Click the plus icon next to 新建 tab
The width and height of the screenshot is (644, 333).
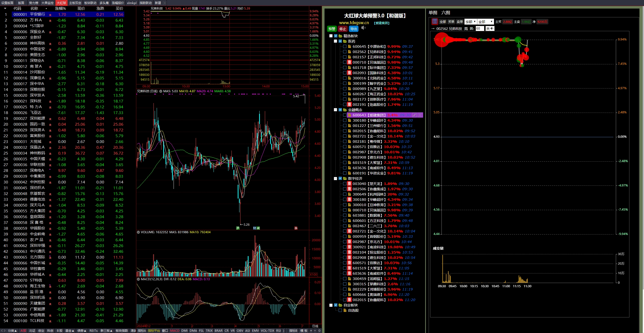pos(165,3)
